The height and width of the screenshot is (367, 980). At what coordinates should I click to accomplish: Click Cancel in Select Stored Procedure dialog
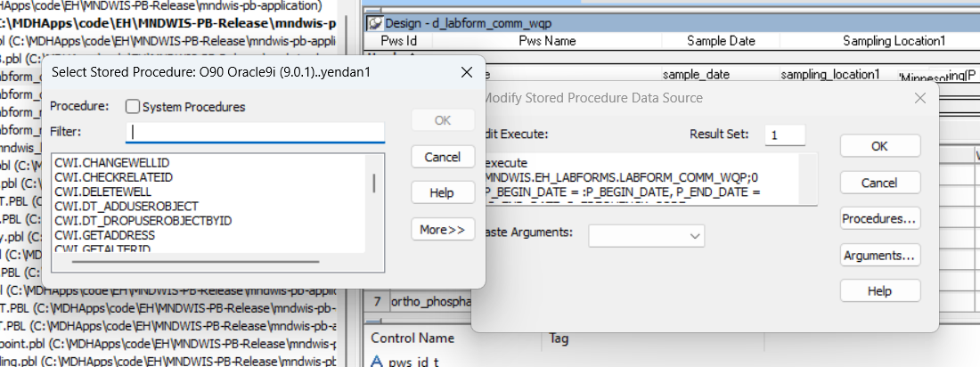(x=442, y=157)
